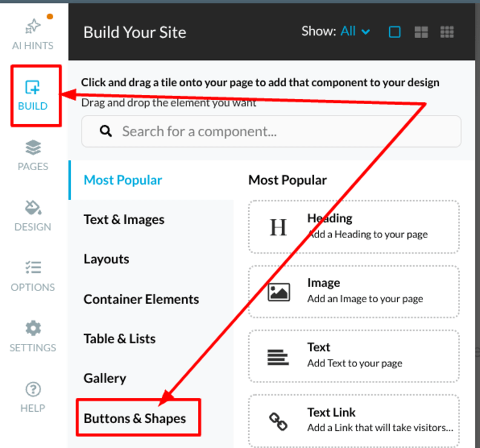480x448 pixels.
Task: Select the 'Add a Heading to your page' tile
Action: click(x=354, y=227)
